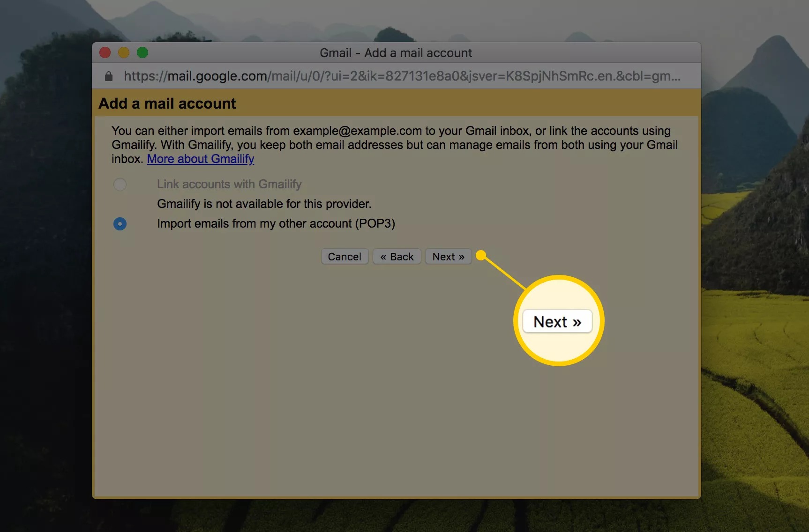Click the 'Link accounts with Gmailify' label
This screenshot has height=532, width=809.
(x=229, y=184)
